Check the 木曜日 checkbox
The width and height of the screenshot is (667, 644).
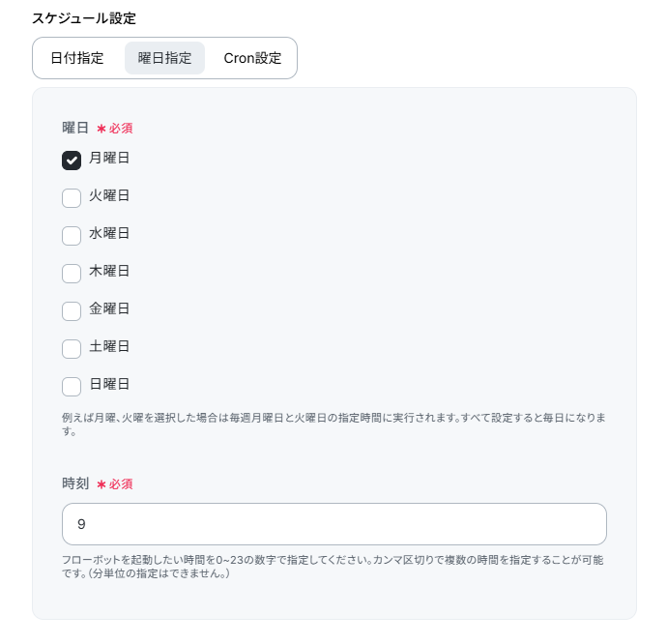[72, 274]
